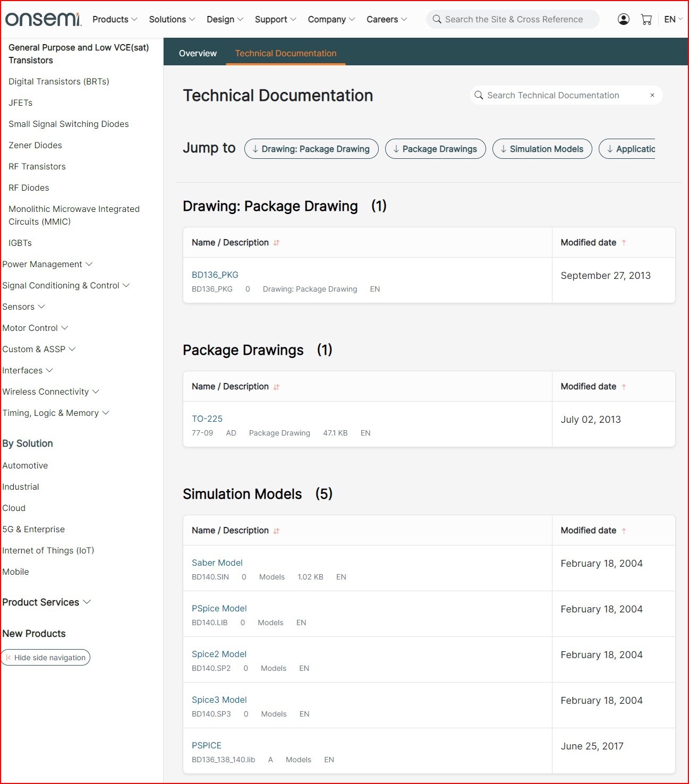
Task: Open Zener Diodes in sidebar
Action: tap(35, 145)
